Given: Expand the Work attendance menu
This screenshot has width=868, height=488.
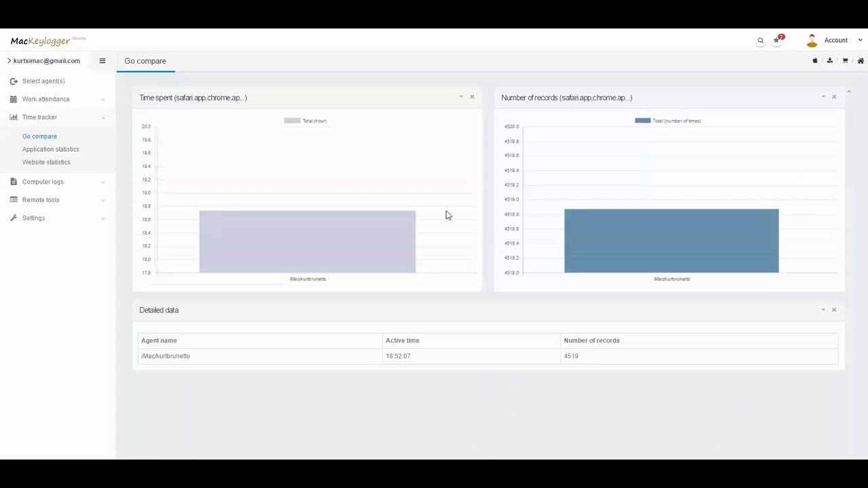Looking at the screenshot, I should coord(45,99).
